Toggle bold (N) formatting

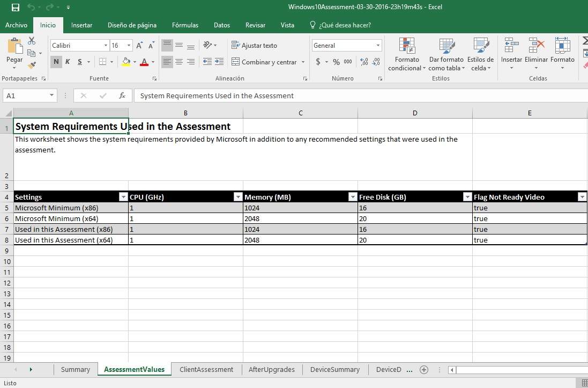coord(56,62)
